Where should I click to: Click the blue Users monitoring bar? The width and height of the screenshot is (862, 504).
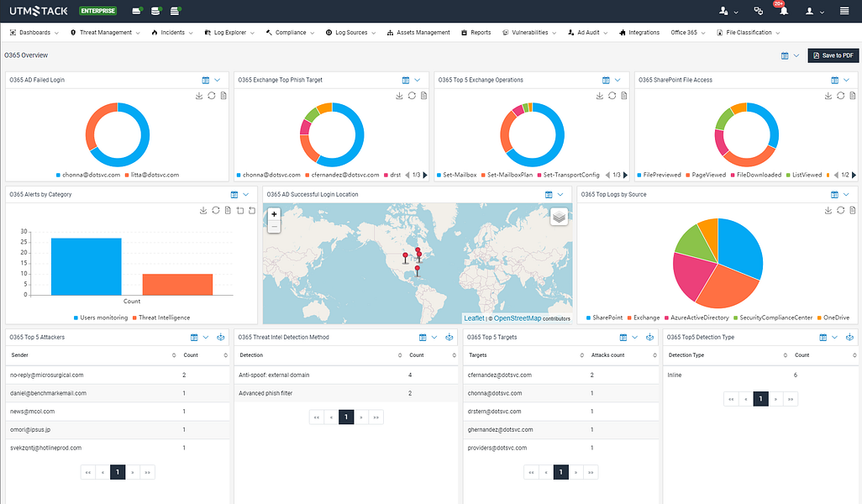pos(87,266)
